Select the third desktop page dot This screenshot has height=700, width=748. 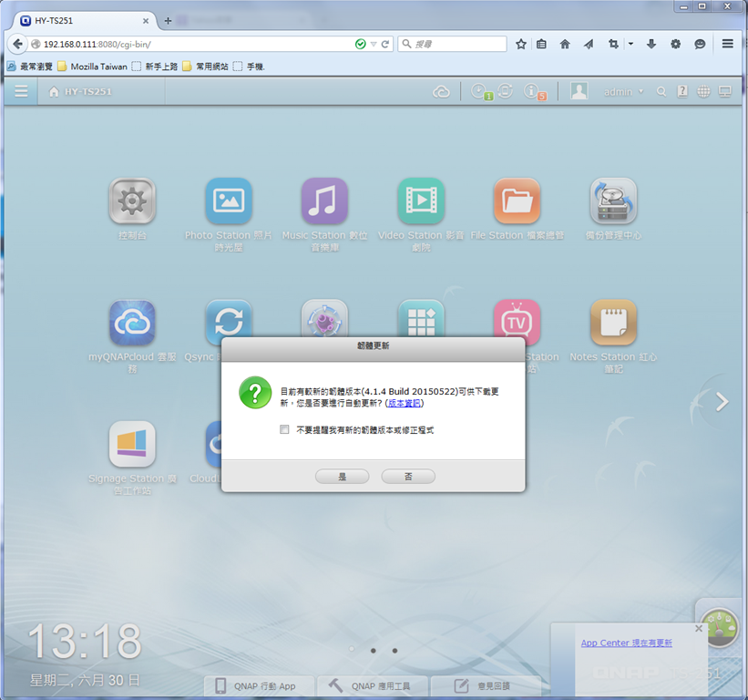click(x=394, y=651)
